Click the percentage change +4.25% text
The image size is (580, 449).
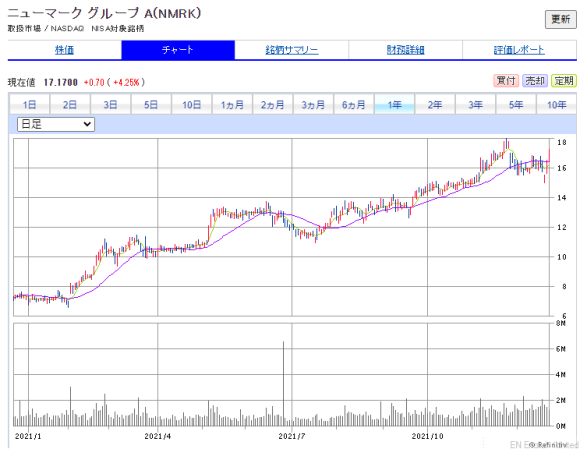126,82
